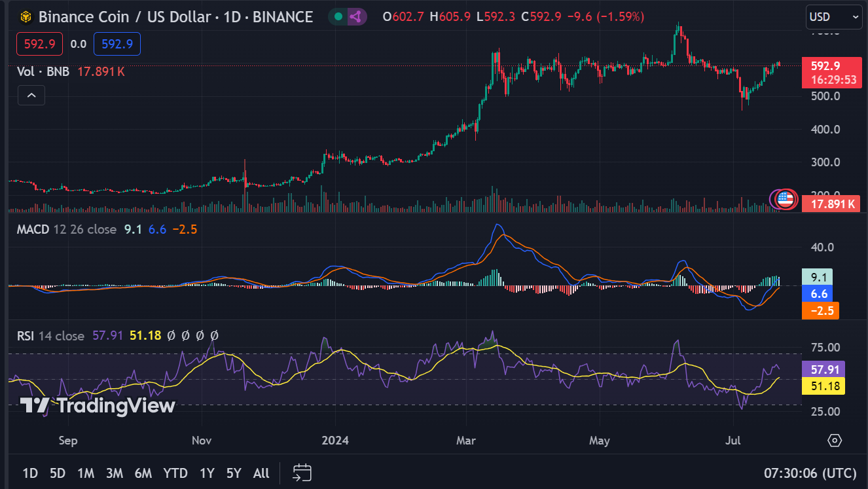Open the Go to date calendar icon
Screen dimensions: 868x489
point(302,473)
